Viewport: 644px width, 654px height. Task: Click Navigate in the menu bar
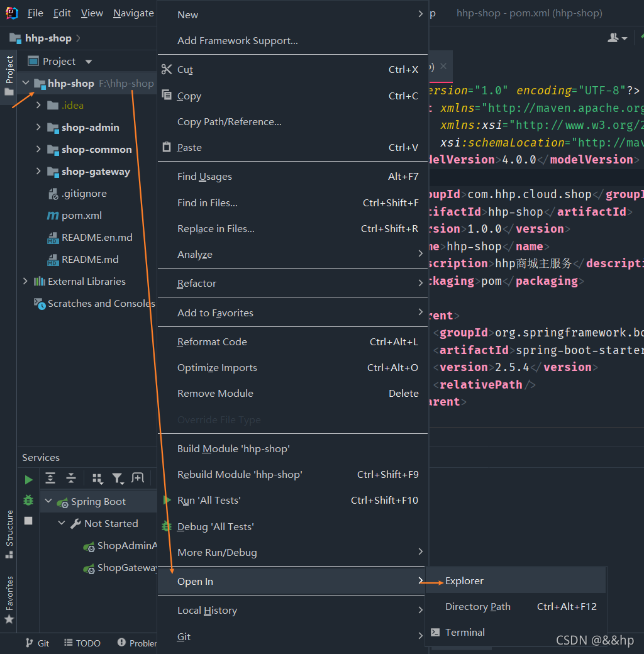(133, 13)
